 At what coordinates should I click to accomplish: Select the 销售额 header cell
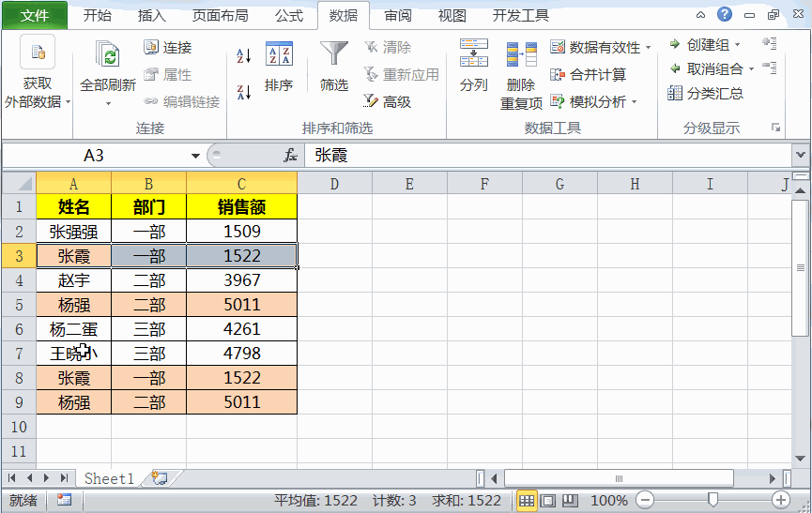[242, 207]
